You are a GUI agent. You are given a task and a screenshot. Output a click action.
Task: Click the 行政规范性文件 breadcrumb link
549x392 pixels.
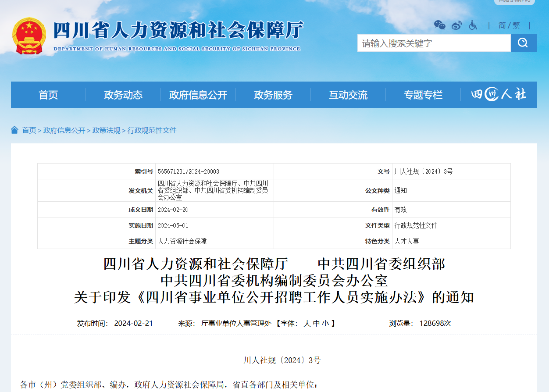[152, 130]
